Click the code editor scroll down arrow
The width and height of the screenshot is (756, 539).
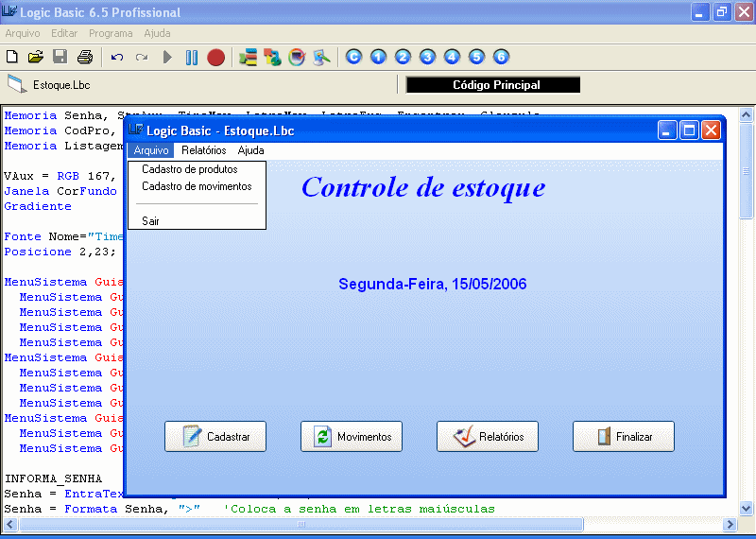click(746, 508)
